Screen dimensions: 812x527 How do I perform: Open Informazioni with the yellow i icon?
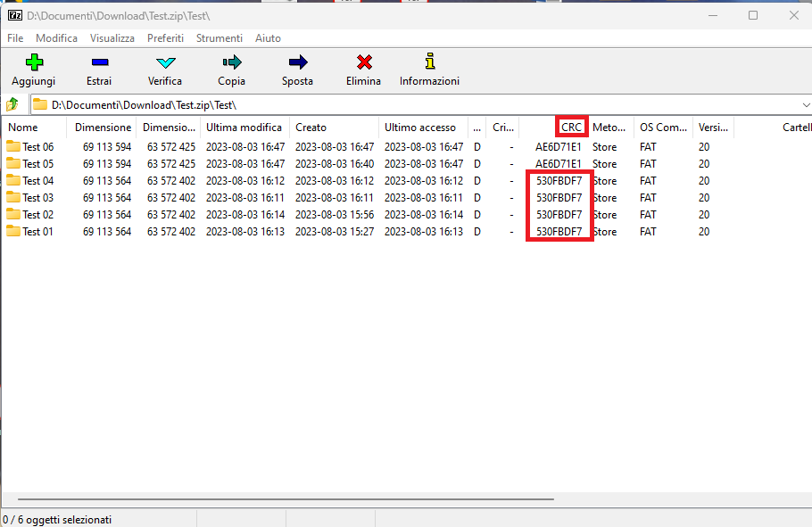coord(430,62)
